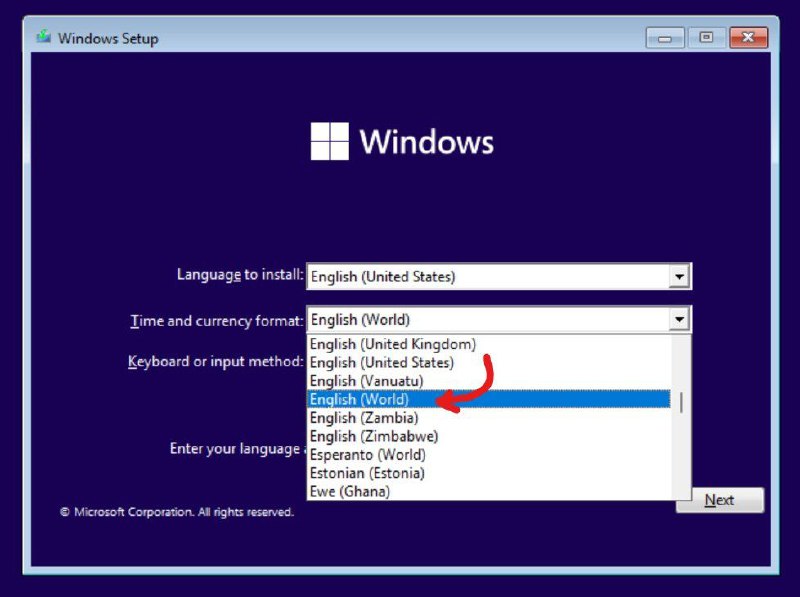Pick Esperanto (World) from the list

(x=489, y=455)
